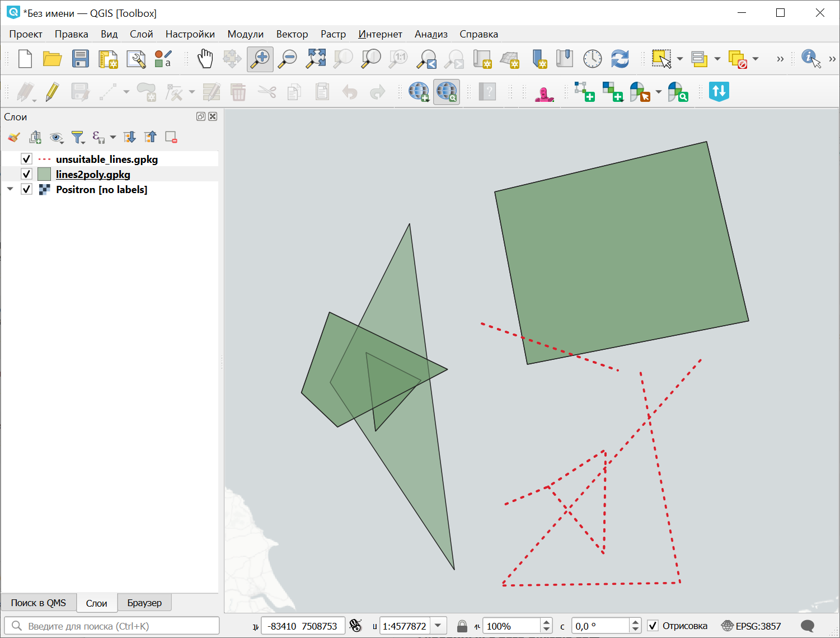840x638 pixels.
Task: Click Zoom Full extent icon
Action: coord(316,59)
